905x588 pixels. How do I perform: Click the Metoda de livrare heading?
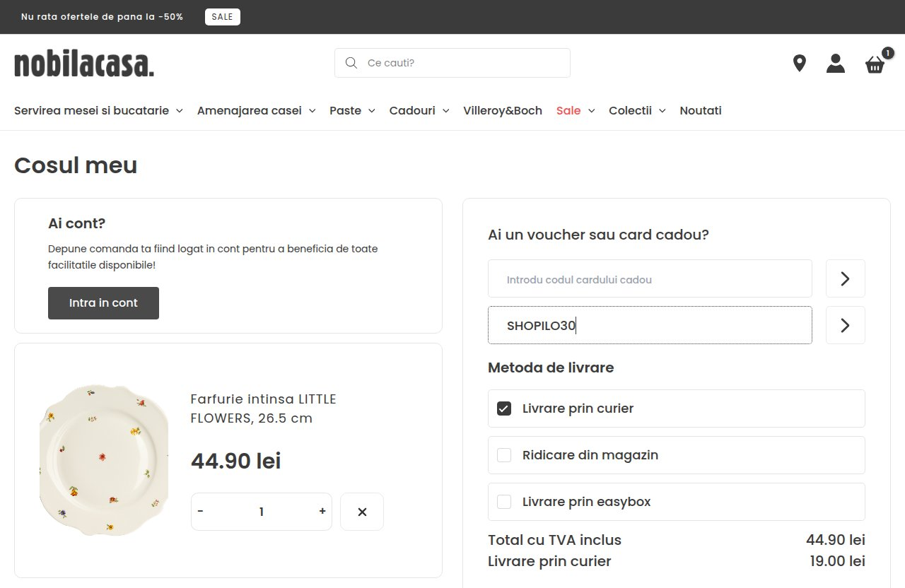pos(551,367)
